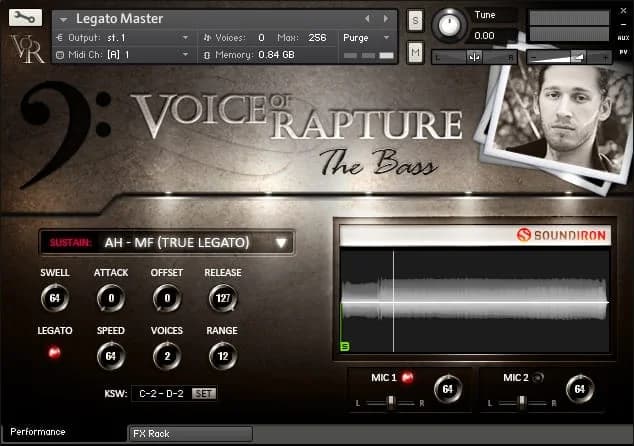Click the Soundiron logo
This screenshot has width=634, height=446.
click(561, 235)
